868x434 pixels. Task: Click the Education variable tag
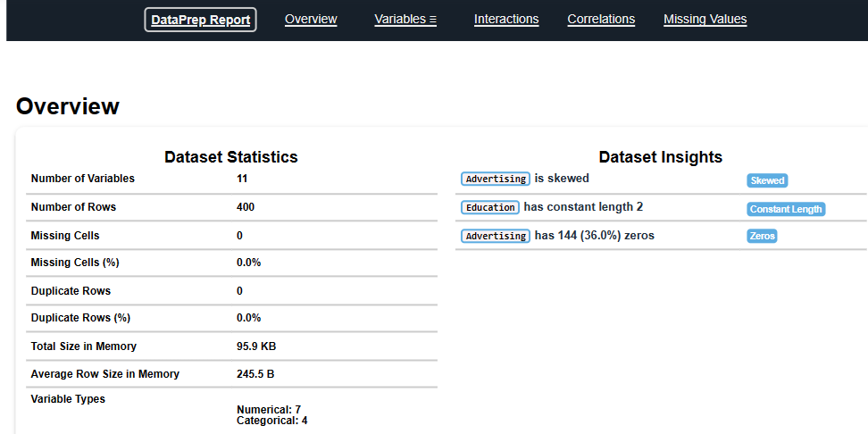pos(490,207)
